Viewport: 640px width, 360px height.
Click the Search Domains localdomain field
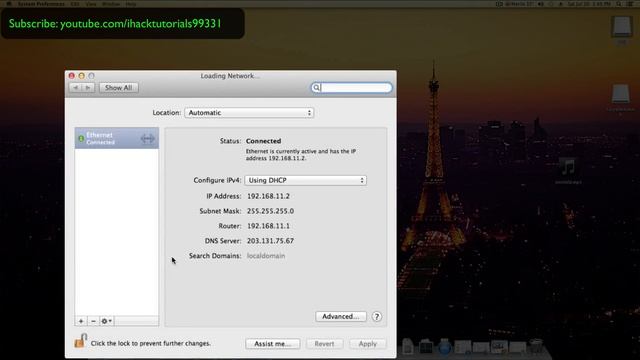point(266,256)
